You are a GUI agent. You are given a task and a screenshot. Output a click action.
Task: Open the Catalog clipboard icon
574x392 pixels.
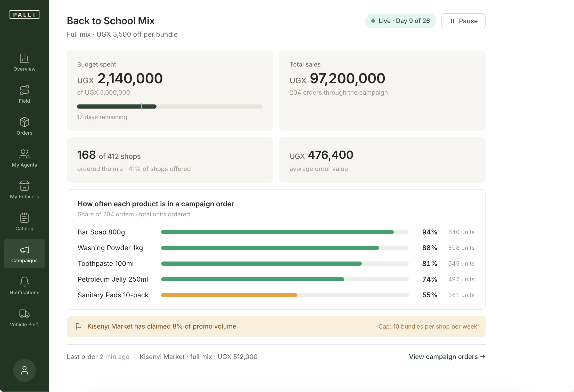[24, 218]
